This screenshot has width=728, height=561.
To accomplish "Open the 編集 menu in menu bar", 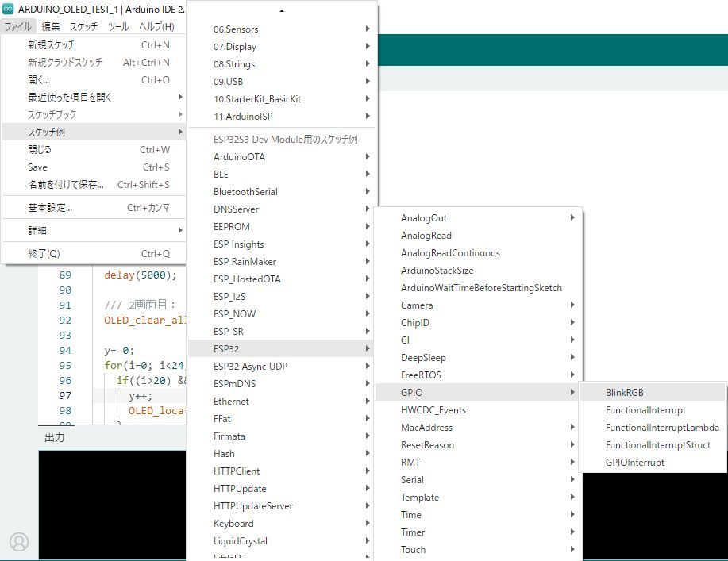I will tap(51, 26).
